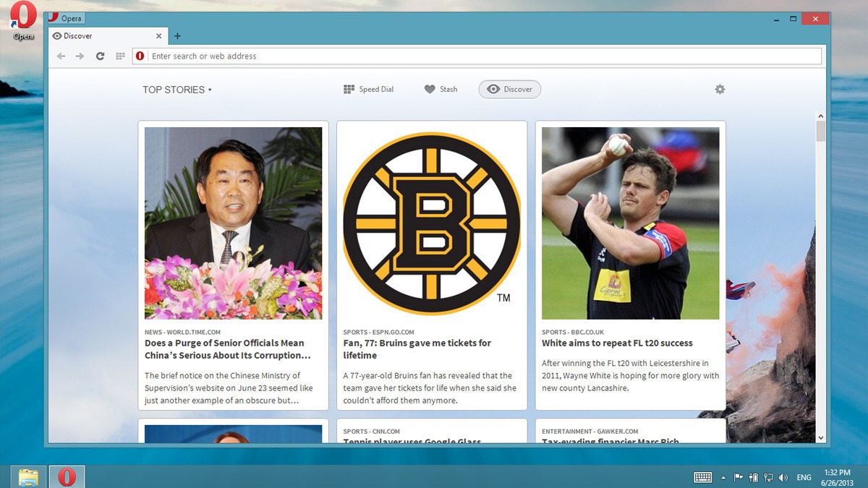Open Speed Dial from the toolbar grid icon
868x488 pixels.
pos(120,56)
